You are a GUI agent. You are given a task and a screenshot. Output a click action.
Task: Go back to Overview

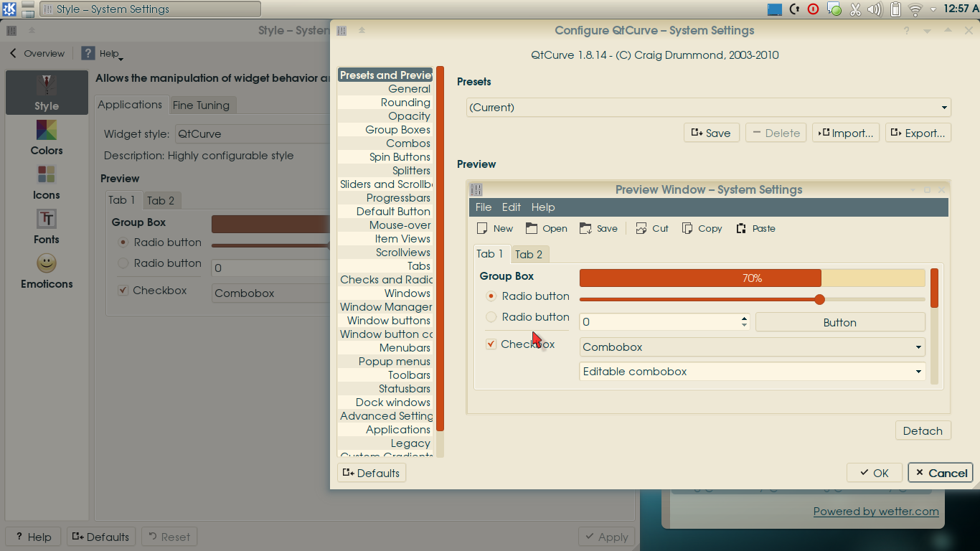click(x=37, y=53)
